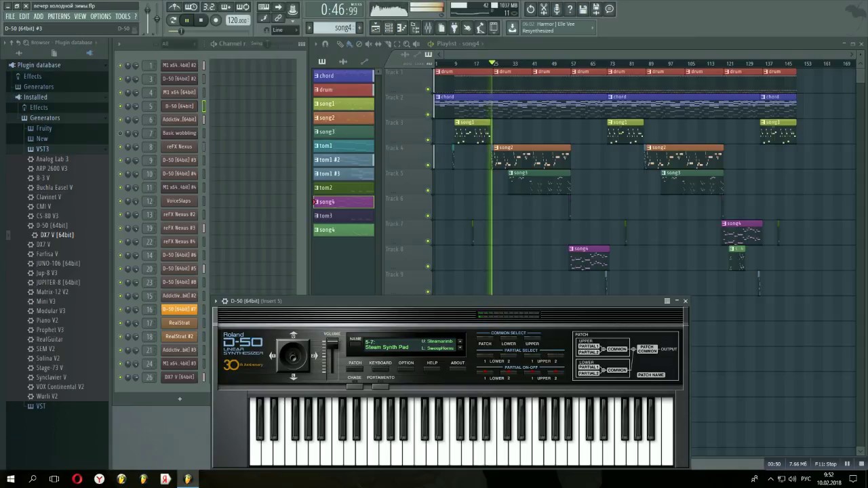The height and width of the screenshot is (488, 868).
Task: Click PATCH NAME in D-50 diagram
Action: [x=650, y=375]
